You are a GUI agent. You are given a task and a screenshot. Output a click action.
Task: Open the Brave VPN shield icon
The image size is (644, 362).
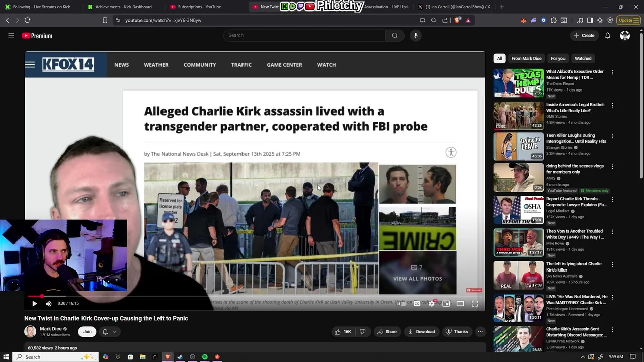(x=610, y=20)
